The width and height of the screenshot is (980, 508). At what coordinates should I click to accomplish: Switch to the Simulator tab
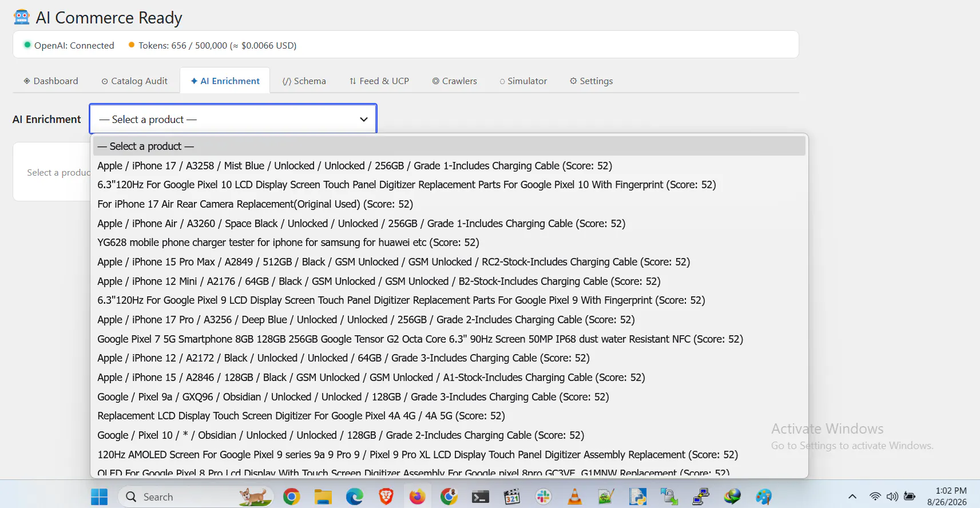pyautogui.click(x=523, y=81)
